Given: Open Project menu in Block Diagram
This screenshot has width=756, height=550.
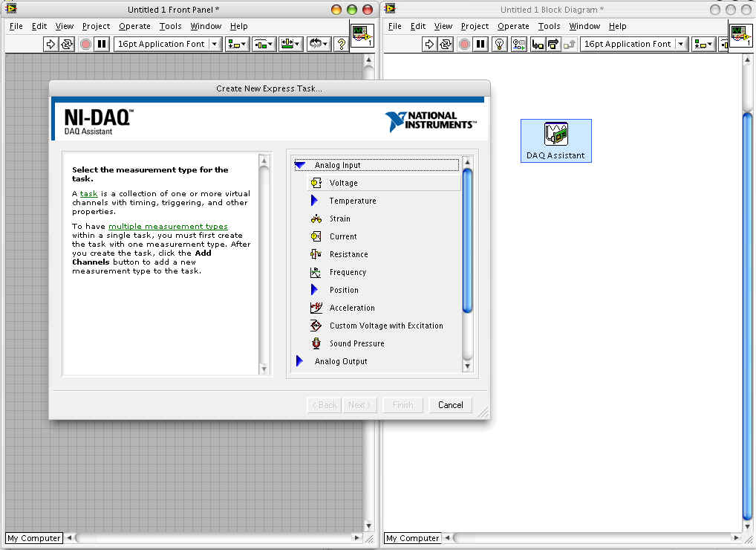Looking at the screenshot, I should (x=475, y=26).
